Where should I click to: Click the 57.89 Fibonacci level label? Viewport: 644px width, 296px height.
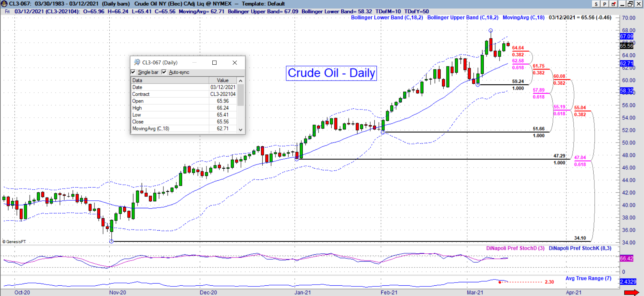tap(539, 90)
